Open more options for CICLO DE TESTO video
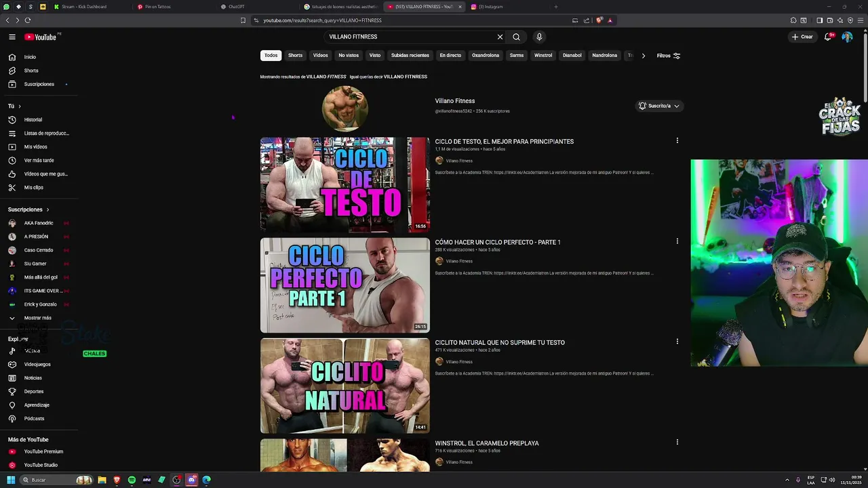Viewport: 868px width, 488px height. click(x=677, y=141)
